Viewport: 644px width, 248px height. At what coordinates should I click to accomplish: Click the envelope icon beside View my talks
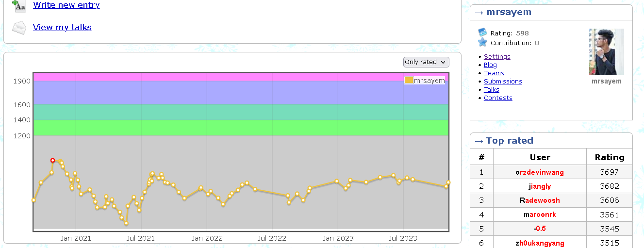click(19, 28)
